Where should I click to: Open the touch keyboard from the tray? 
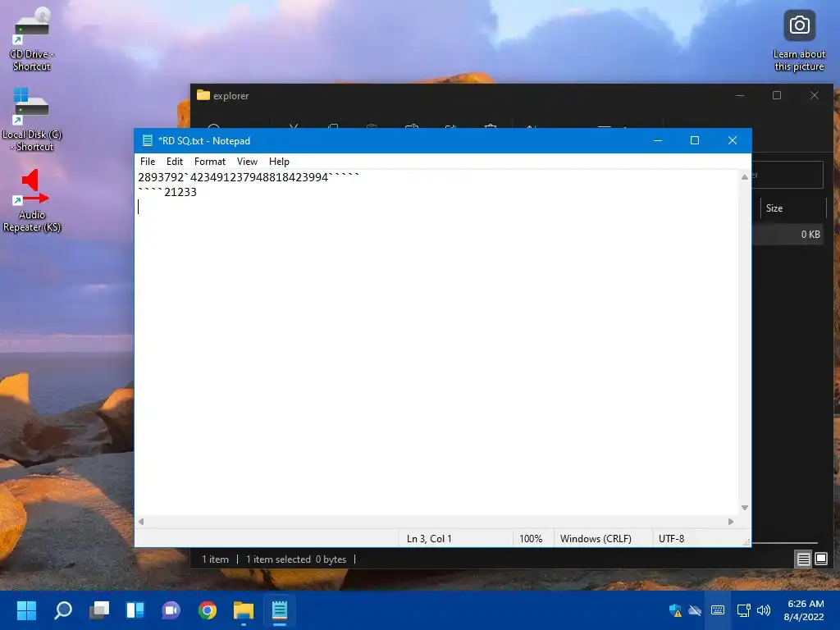click(x=718, y=610)
